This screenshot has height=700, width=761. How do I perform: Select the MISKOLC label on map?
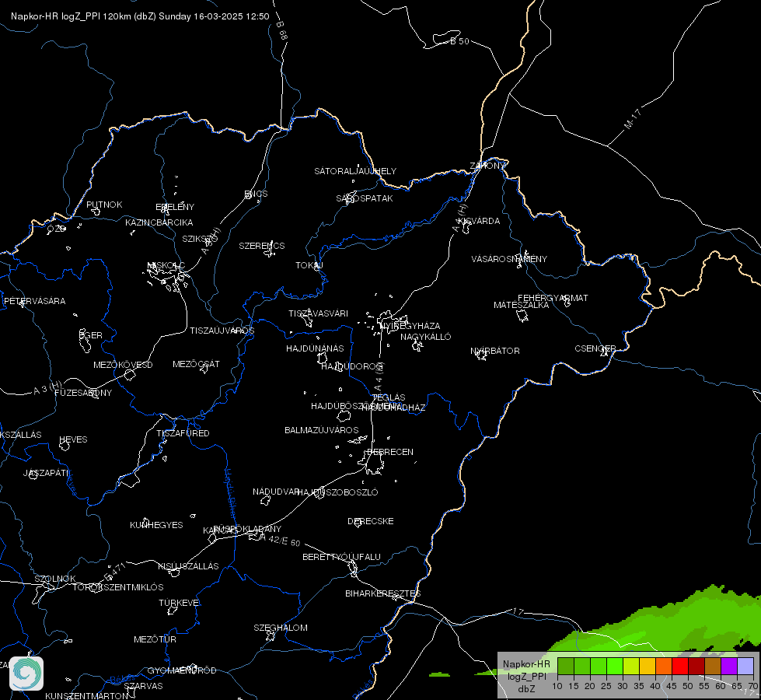click(166, 265)
